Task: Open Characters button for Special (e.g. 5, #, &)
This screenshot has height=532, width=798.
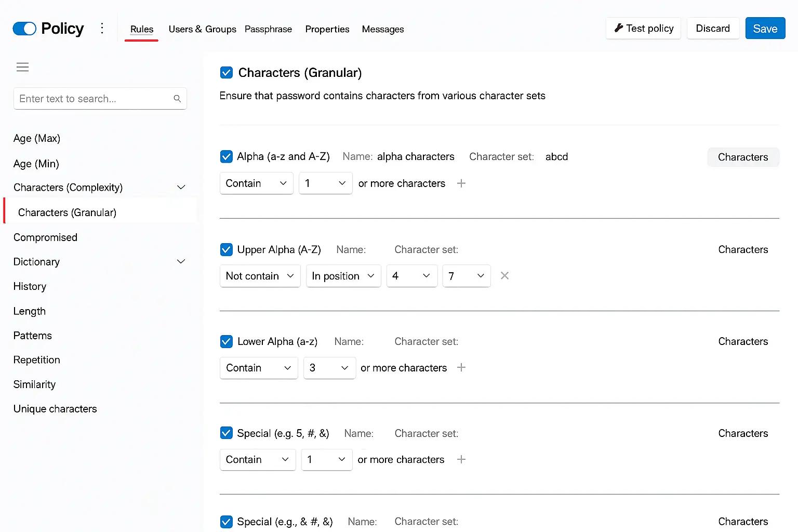Action: tap(743, 433)
